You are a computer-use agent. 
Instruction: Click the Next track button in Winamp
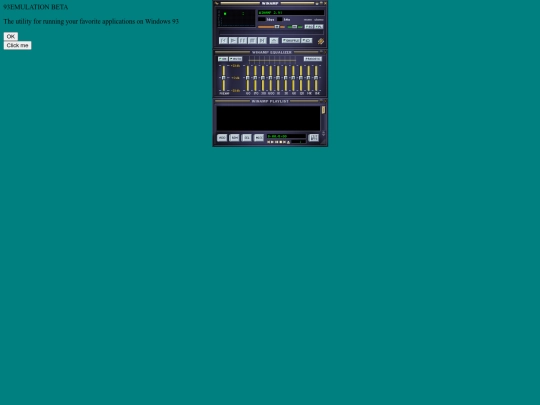pyautogui.click(x=262, y=41)
